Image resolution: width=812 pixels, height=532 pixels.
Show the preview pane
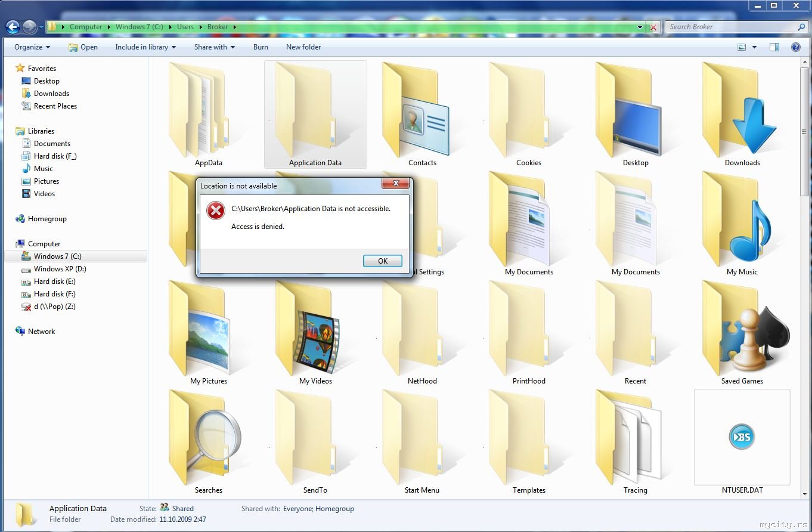[774, 47]
